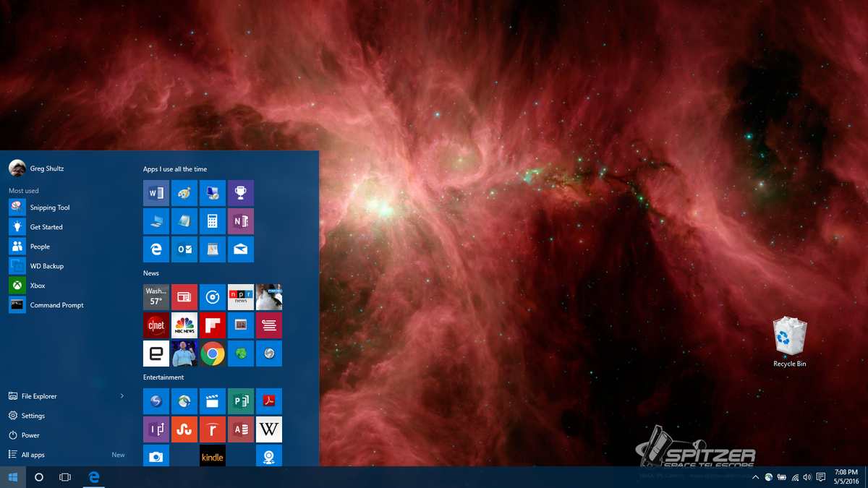Screen dimensions: 868x488
Task: Open the Wikipedia tile
Action: (x=268, y=429)
